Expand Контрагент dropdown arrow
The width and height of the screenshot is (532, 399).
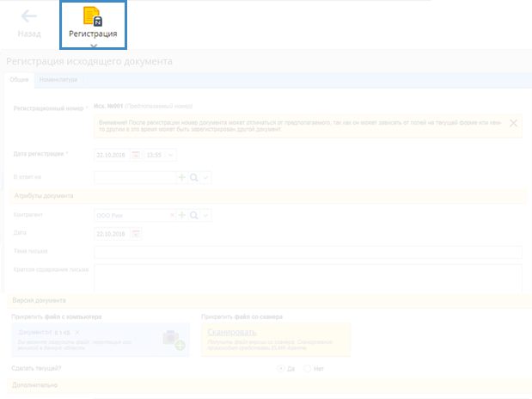point(206,215)
